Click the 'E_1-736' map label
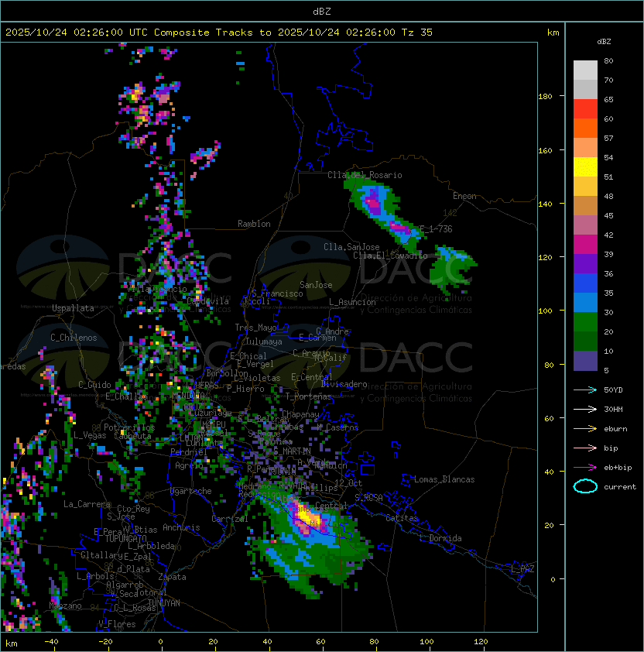 pos(436,228)
